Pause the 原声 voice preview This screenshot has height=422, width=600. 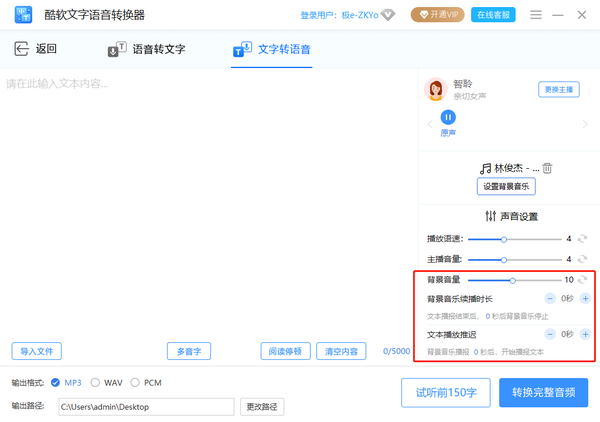448,117
